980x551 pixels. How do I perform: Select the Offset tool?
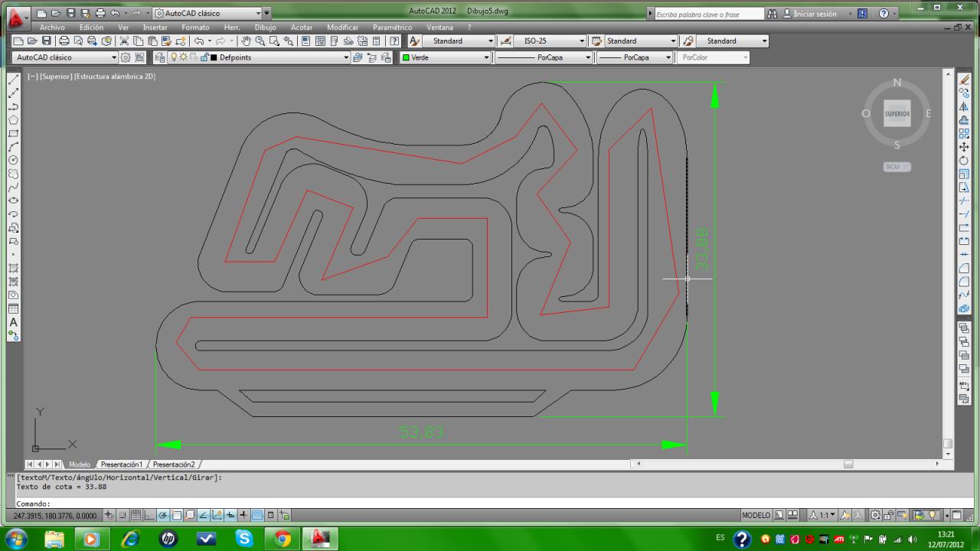(x=965, y=120)
